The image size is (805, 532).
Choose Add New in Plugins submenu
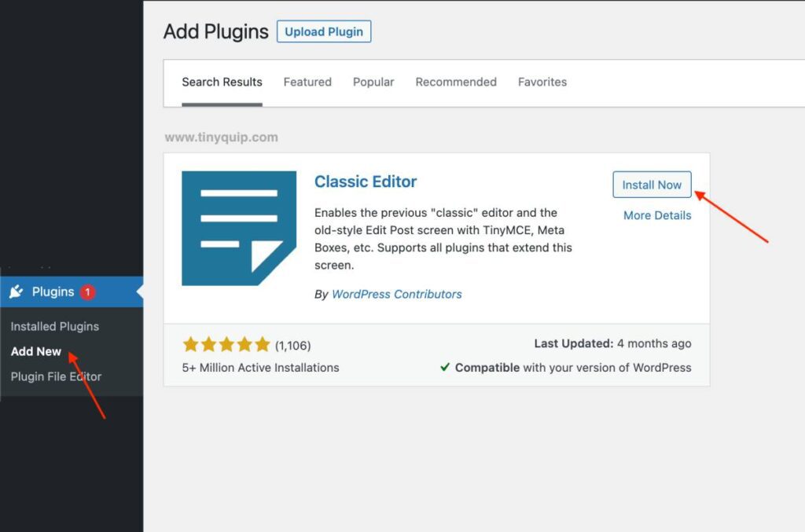click(36, 351)
